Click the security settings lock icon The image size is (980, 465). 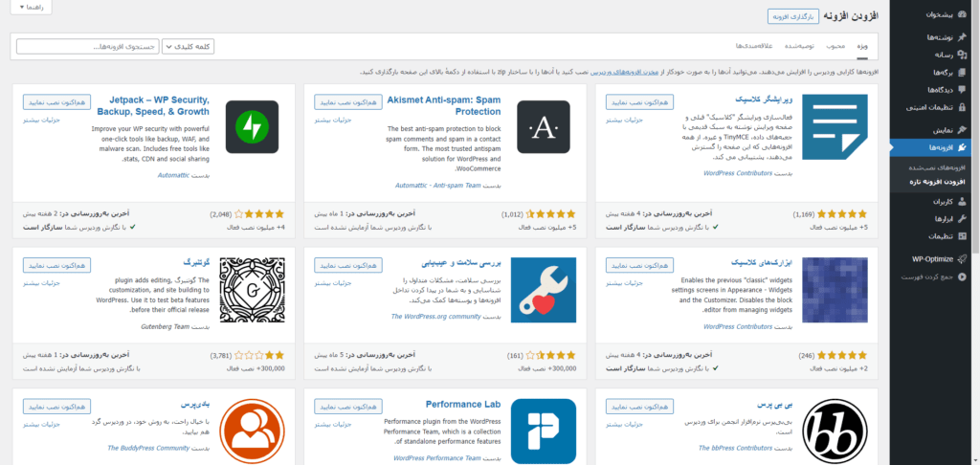coord(961,107)
